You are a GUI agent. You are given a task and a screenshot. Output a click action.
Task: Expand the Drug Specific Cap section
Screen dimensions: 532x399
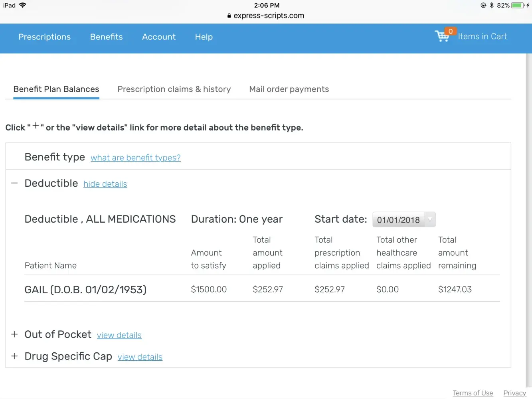click(x=14, y=356)
